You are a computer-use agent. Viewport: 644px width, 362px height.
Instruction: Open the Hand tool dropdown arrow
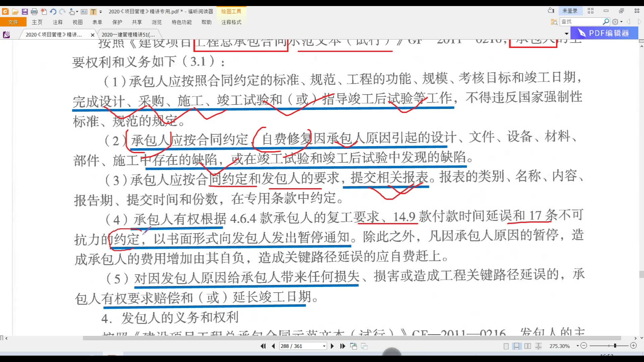(x=77, y=11)
